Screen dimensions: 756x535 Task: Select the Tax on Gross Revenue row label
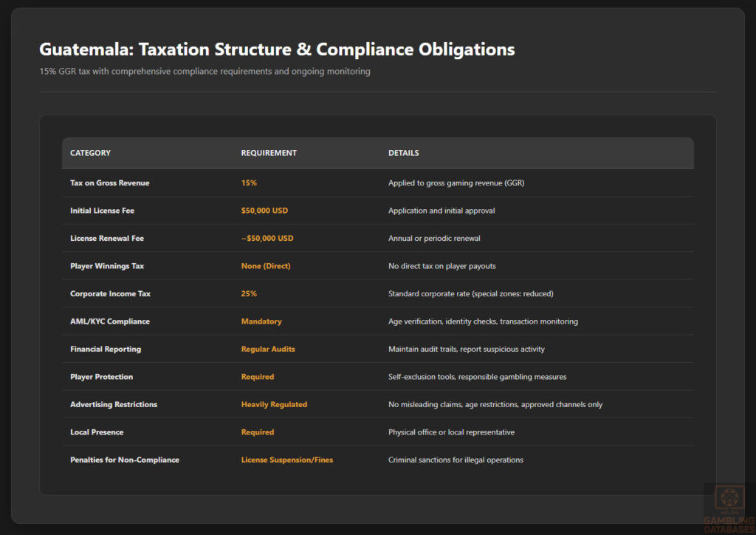[109, 183]
